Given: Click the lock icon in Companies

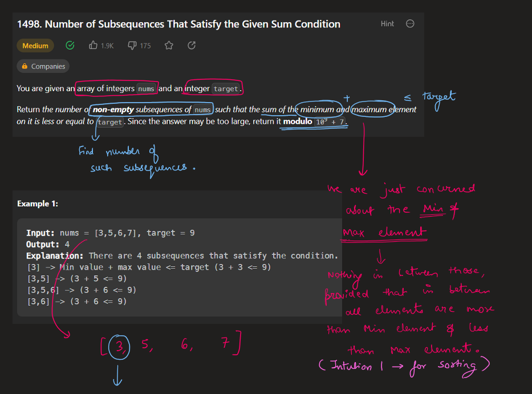Looking at the screenshot, I should 25,66.
